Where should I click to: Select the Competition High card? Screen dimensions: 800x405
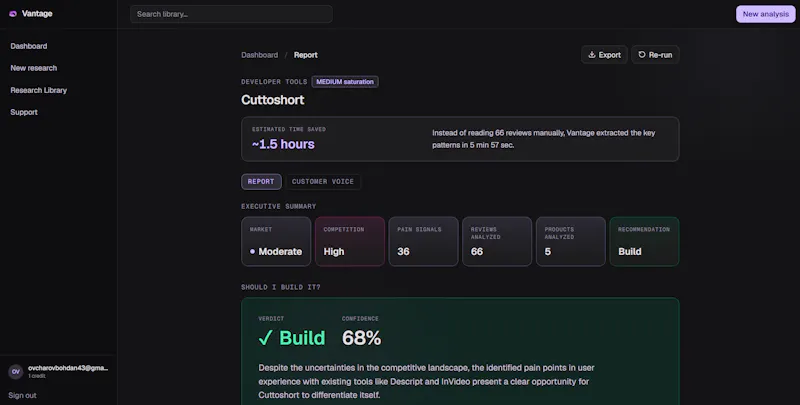point(350,241)
